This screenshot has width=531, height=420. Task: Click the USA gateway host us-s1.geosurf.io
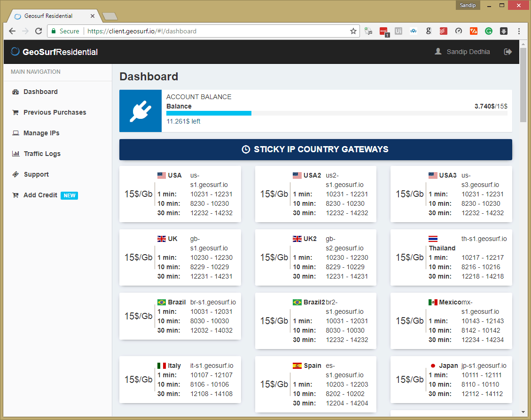209,180
